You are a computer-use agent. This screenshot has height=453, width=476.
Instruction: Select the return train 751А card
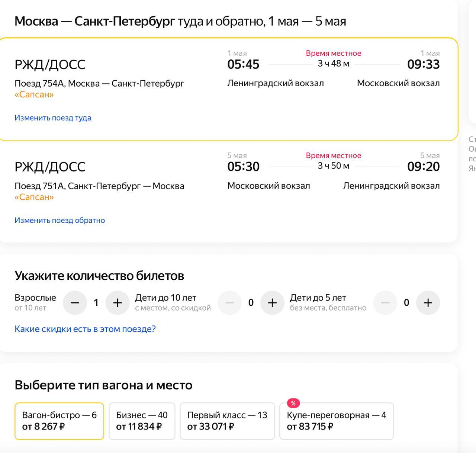(x=228, y=192)
